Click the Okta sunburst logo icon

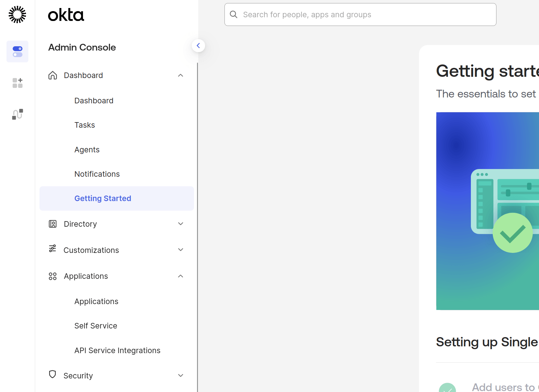17,14
